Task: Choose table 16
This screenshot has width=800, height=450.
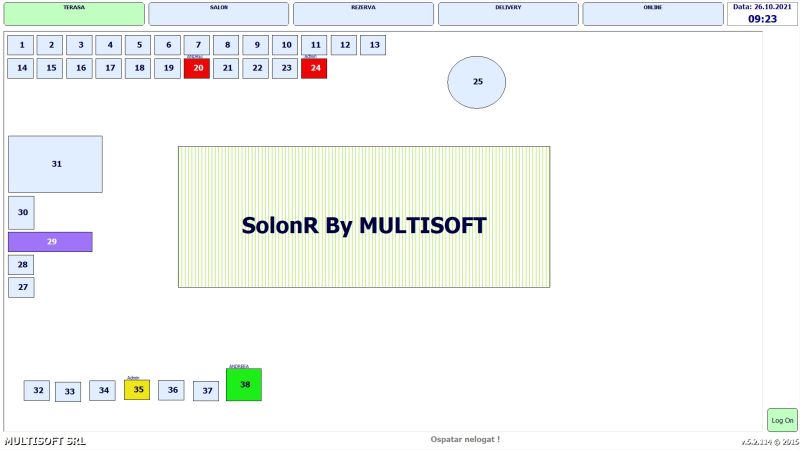Action: (x=80, y=68)
